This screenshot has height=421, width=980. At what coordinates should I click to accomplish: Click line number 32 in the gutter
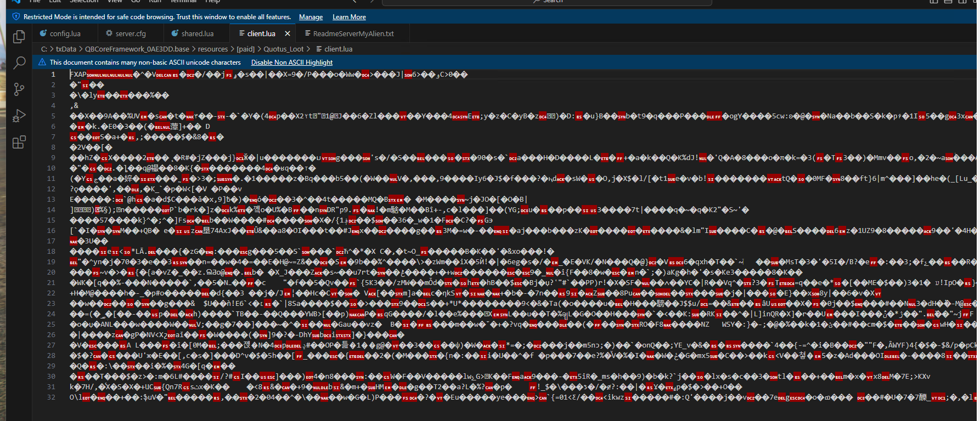[51, 397]
